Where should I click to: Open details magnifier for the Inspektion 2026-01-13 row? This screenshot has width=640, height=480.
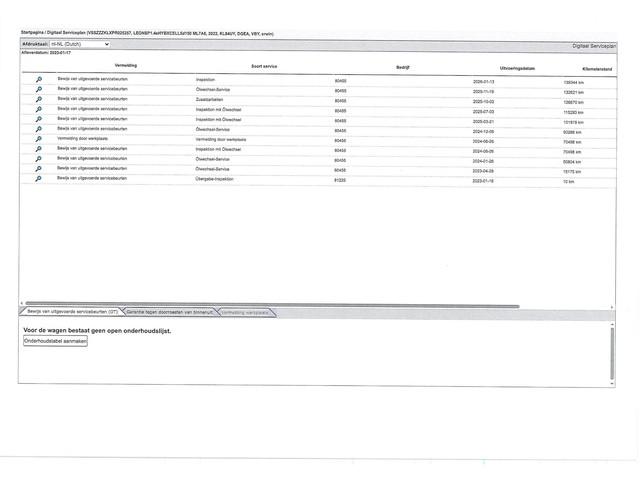click(39, 79)
